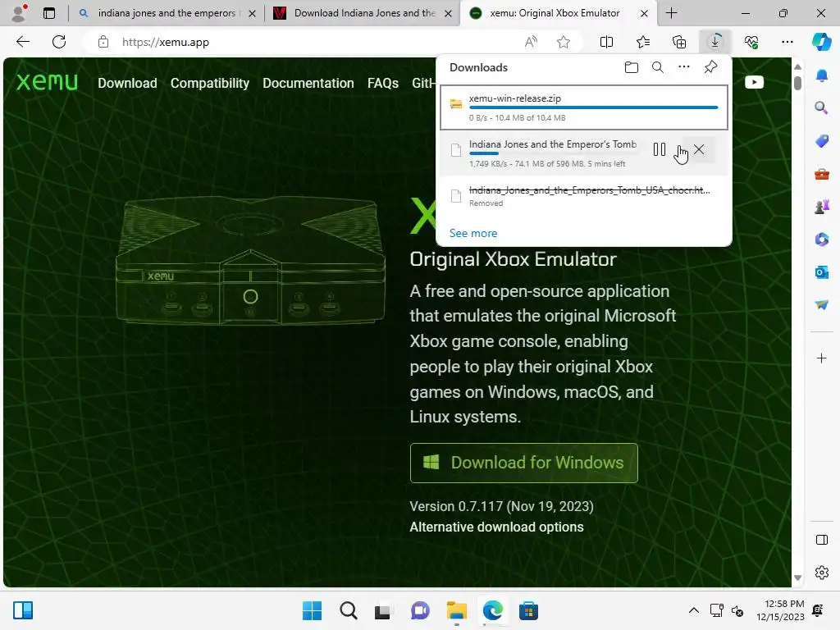Toggle sidebar visibility icon
This screenshot has height=630, width=840.
821,540
